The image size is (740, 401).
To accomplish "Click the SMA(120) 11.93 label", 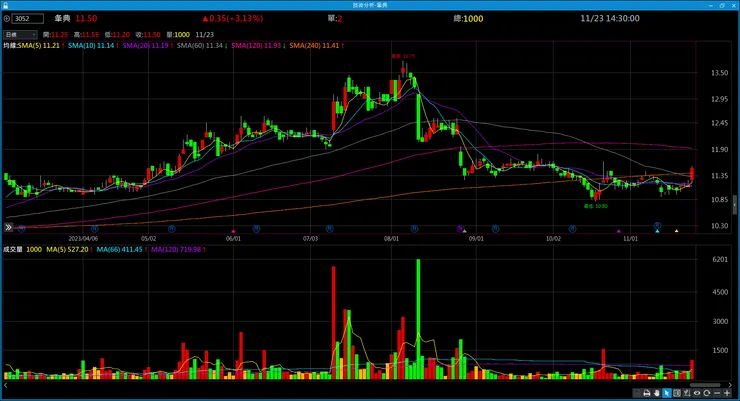I will coord(256,46).
